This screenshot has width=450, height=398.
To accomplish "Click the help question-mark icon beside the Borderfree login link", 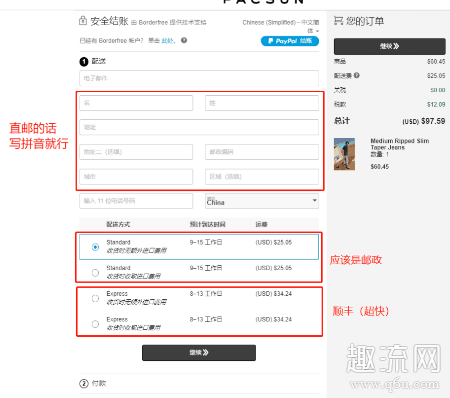I will [x=184, y=40].
